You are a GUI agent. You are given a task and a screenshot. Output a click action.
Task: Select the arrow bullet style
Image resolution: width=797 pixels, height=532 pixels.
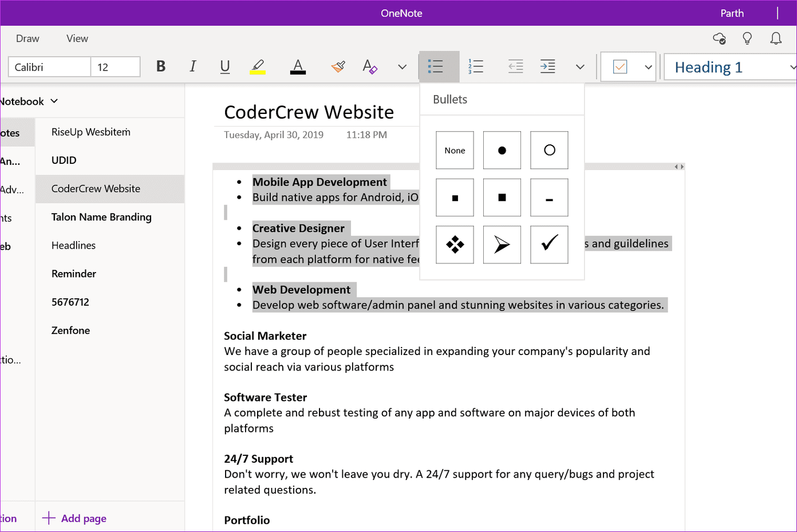coord(502,245)
